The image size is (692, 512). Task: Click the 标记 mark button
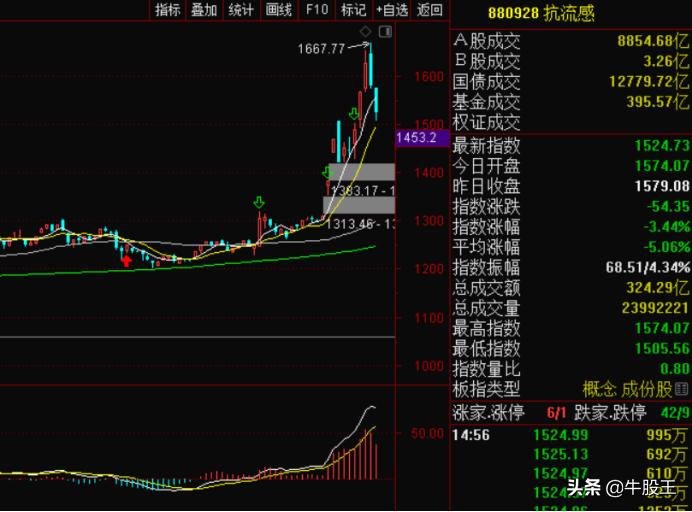pos(353,10)
